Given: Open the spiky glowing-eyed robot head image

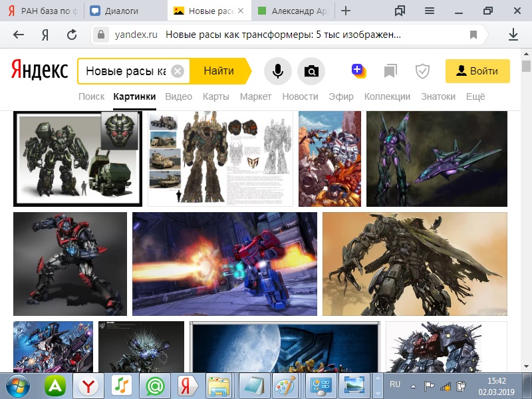Looking at the screenshot, I should click(x=141, y=346).
